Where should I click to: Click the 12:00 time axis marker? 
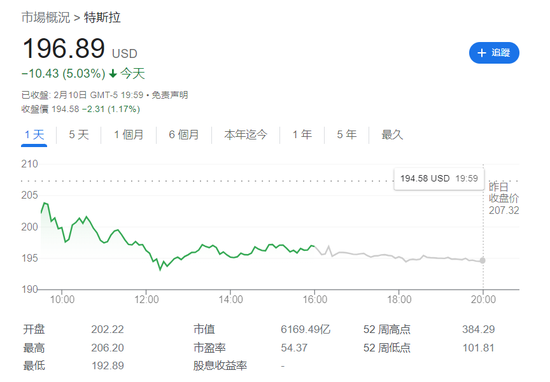pyautogui.click(x=146, y=300)
